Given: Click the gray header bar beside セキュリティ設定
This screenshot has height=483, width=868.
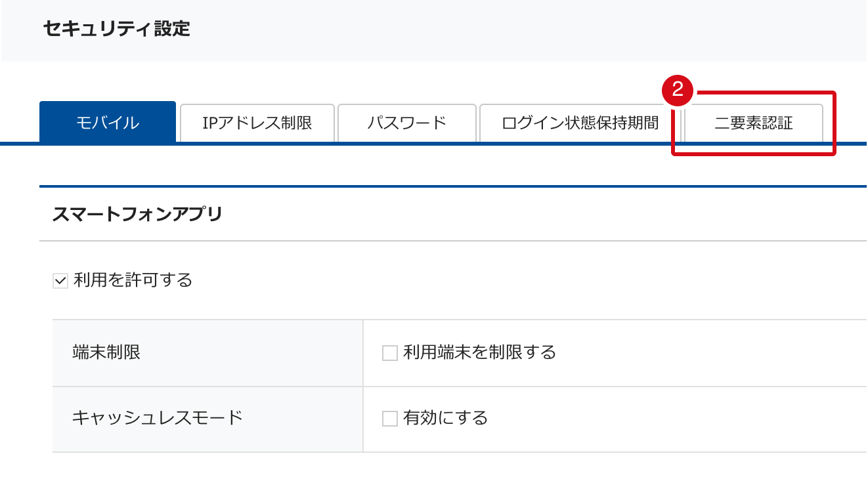Looking at the screenshot, I should pyautogui.click(x=525, y=30).
